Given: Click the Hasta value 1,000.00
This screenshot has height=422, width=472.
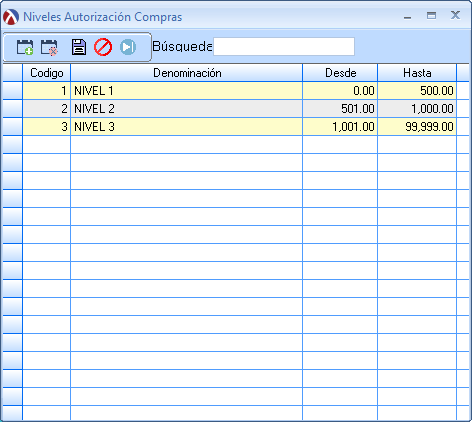Looking at the screenshot, I should (x=417, y=109).
